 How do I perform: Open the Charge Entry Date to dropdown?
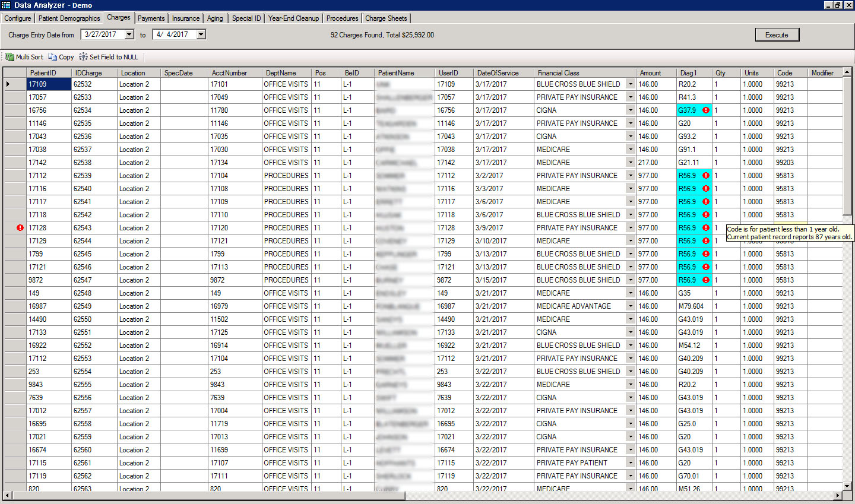(x=201, y=34)
